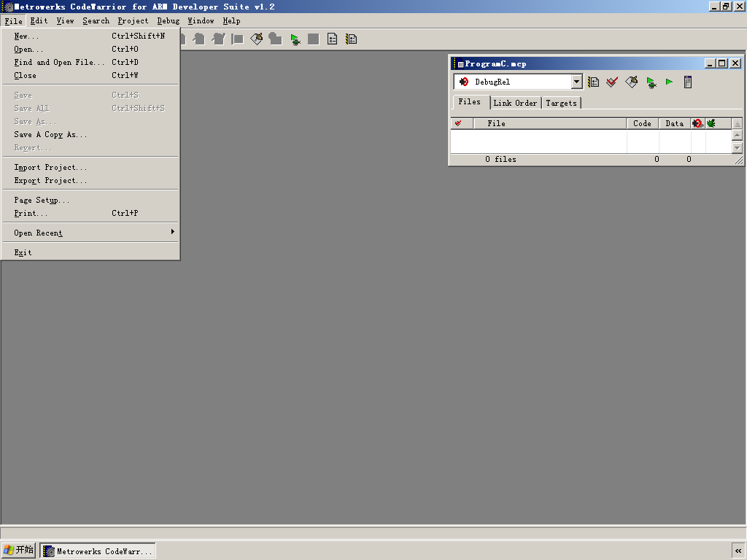The image size is (747, 560).
Task: Open DebugRel target settings icon in ProgramC.mcp
Action: tap(593, 82)
